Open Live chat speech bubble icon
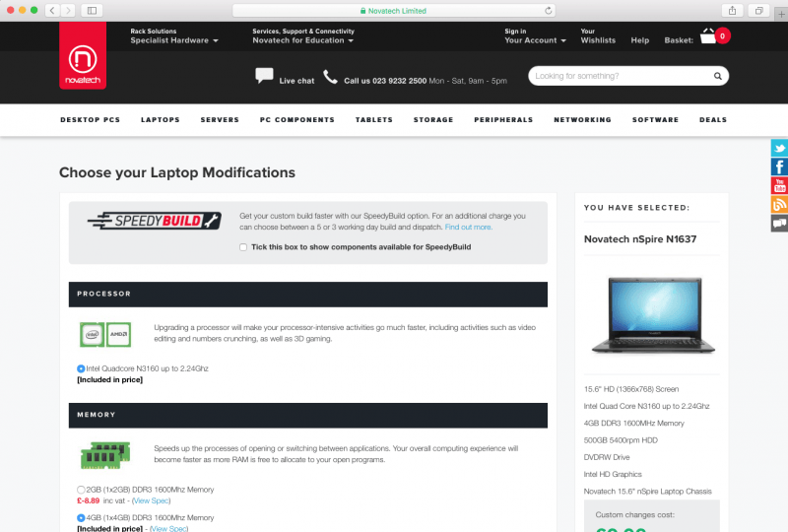Screen dimensions: 788x532 264,76
